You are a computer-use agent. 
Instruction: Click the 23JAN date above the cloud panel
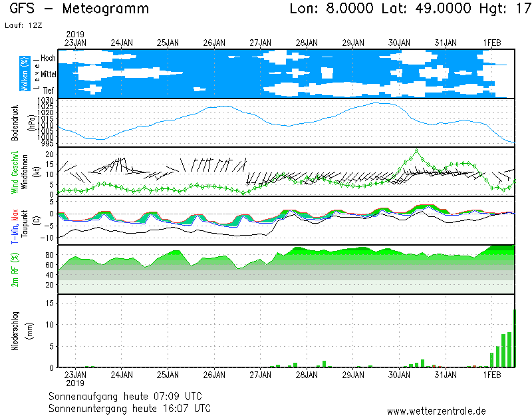75,43
